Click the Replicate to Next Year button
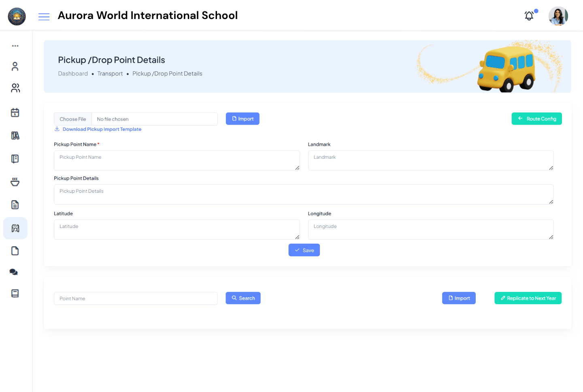Viewport: 583px width, 392px height. 528,298
